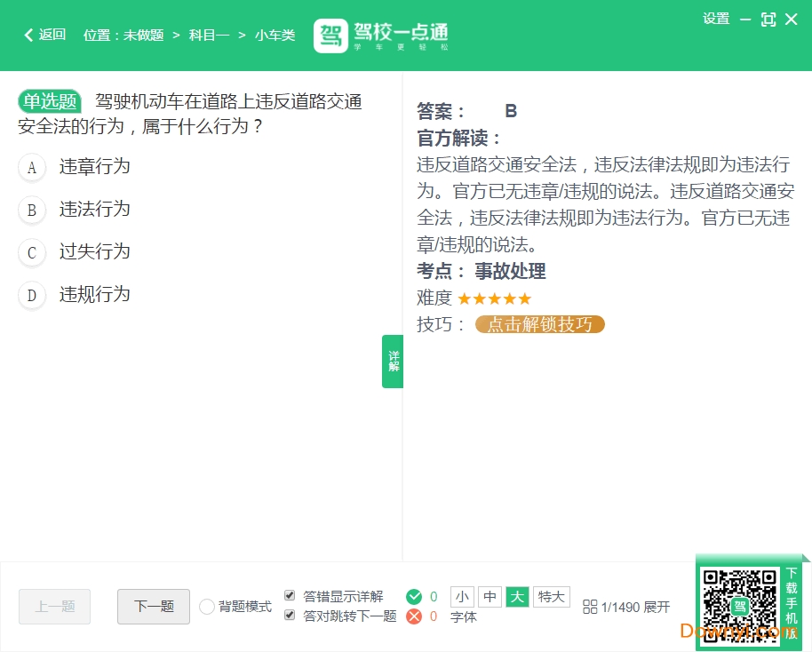Click the green checkmark correct-answer counter icon
Viewport: 812px width, 652px height.
[x=414, y=597]
